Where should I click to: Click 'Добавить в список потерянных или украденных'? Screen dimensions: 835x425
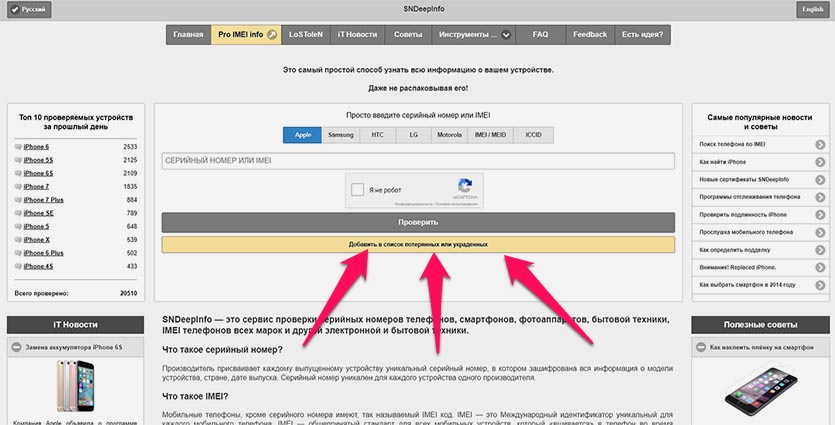coord(418,244)
